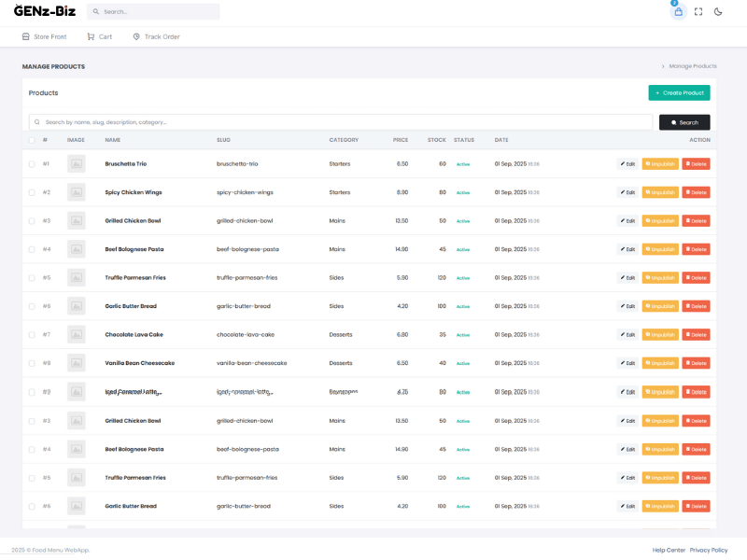Open the Privacy Policy footer link
The height and width of the screenshot is (560, 747).
[x=709, y=550]
